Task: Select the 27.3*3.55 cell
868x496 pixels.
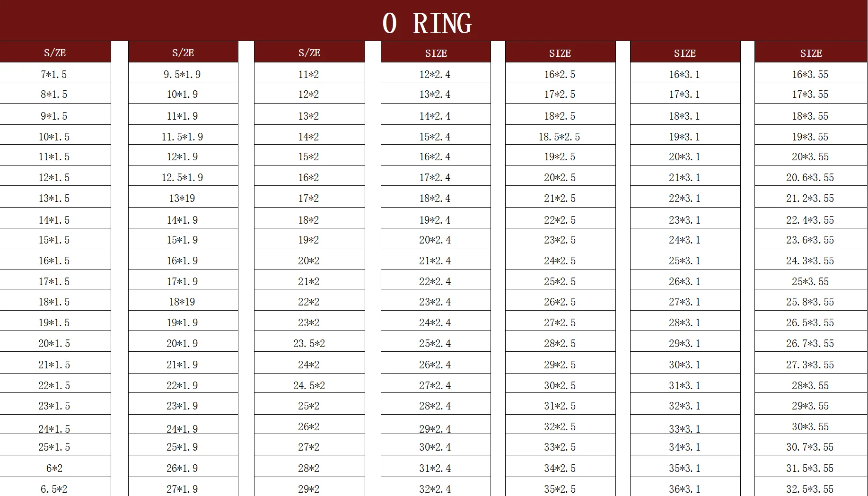Action: 810,365
